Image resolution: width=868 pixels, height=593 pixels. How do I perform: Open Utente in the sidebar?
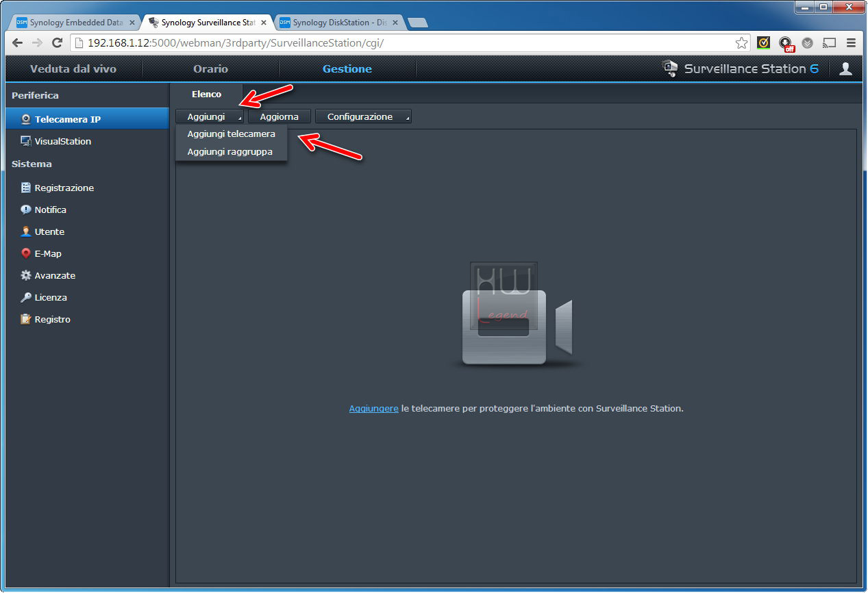[x=87, y=231]
